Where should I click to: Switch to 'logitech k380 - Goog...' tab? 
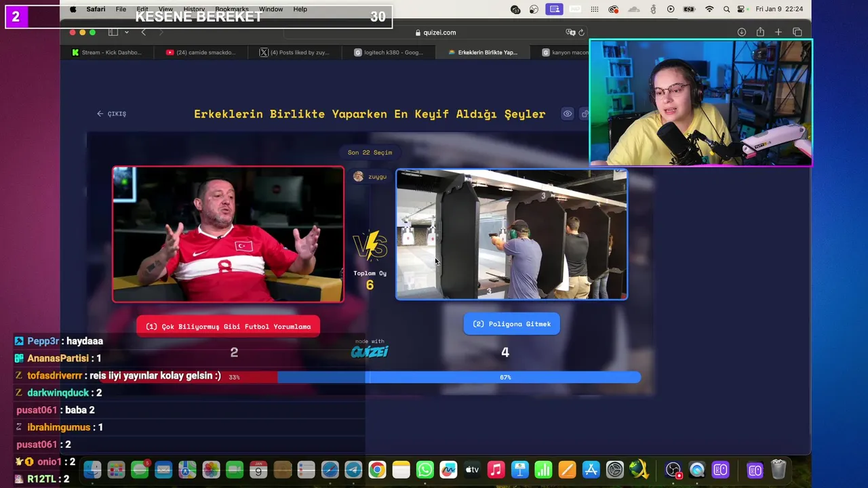(389, 52)
